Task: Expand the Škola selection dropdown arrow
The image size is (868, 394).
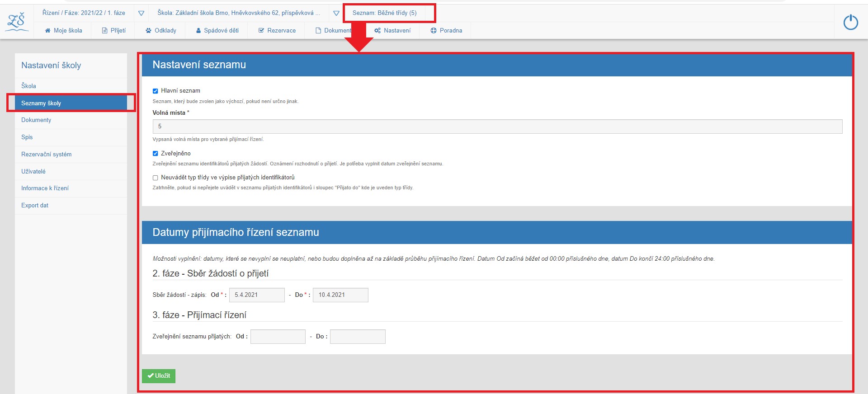Action: pyautogui.click(x=336, y=13)
